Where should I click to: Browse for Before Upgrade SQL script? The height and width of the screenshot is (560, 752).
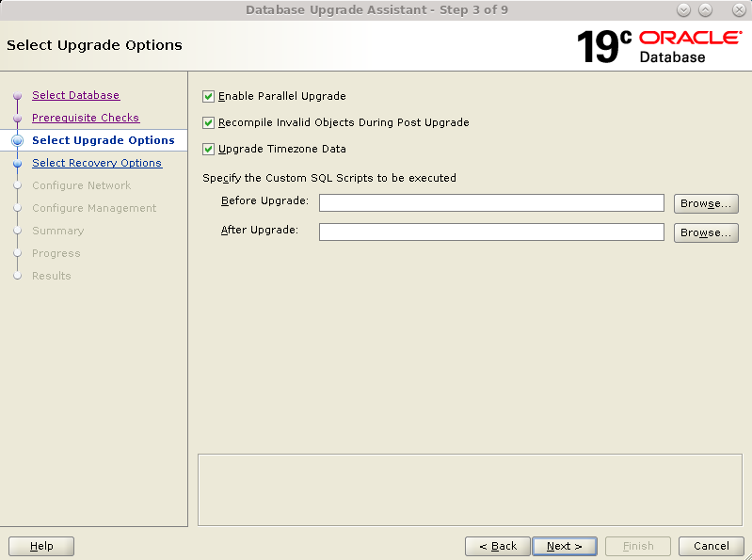coord(706,203)
